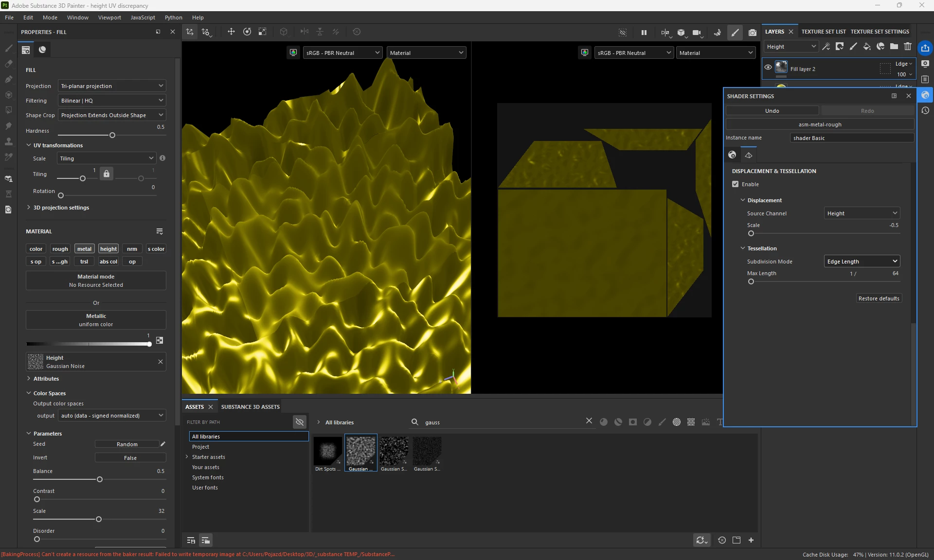Pause the engine computation
934x560 pixels.
(x=644, y=33)
